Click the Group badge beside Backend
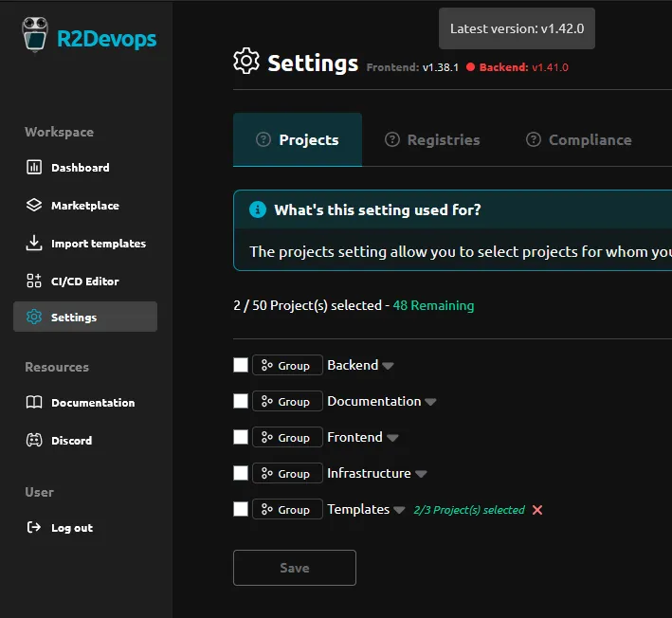Image resolution: width=672 pixels, height=618 pixels. [287, 365]
